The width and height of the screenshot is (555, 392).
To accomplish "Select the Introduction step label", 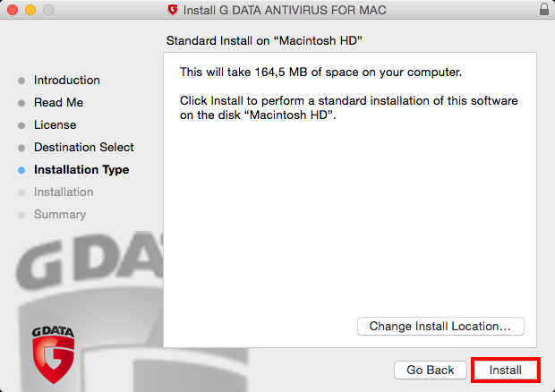I will [67, 81].
